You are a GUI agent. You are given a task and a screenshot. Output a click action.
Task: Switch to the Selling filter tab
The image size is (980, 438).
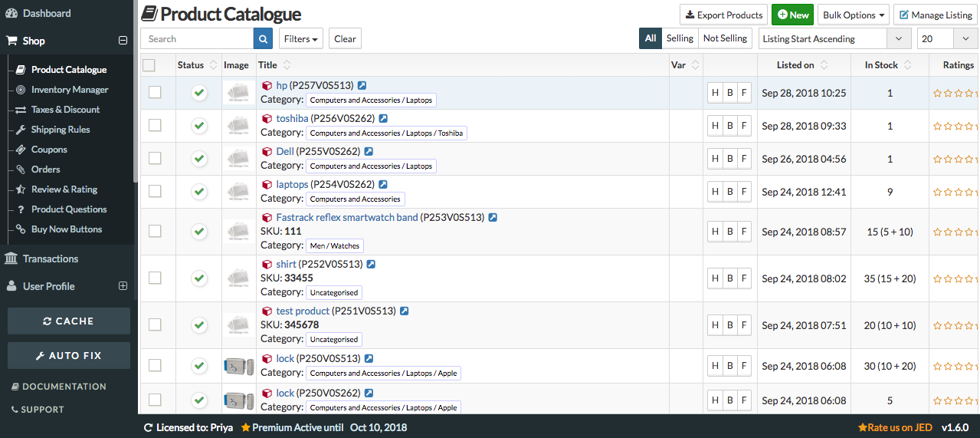tap(680, 38)
